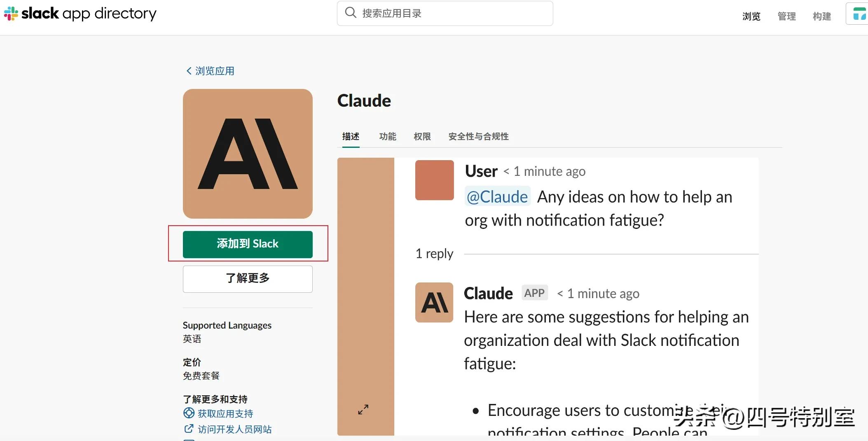Open the workspace icon at top right
Screen dimensions: 868x441
point(860,14)
